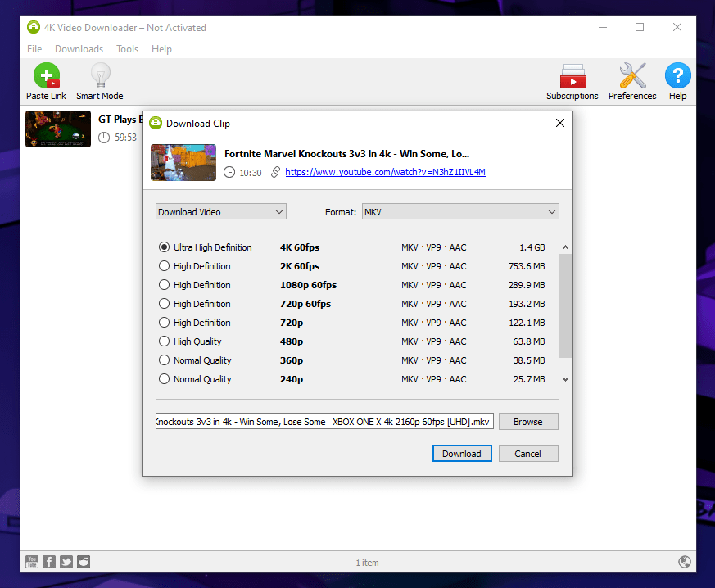Image resolution: width=715 pixels, height=588 pixels.
Task: Click the globe icon in the status bar
Action: click(x=685, y=562)
